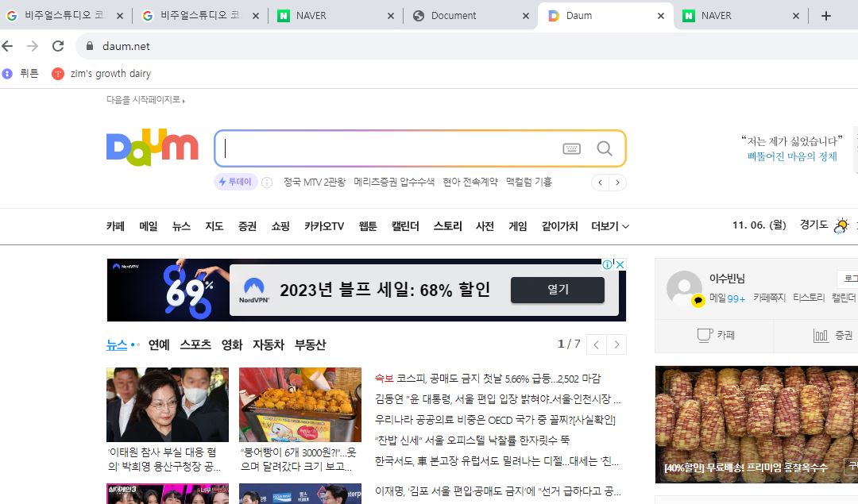The width and height of the screenshot is (858, 504).
Task: Switch to the second 비주얼스튜디오 tab
Action: click(199, 16)
